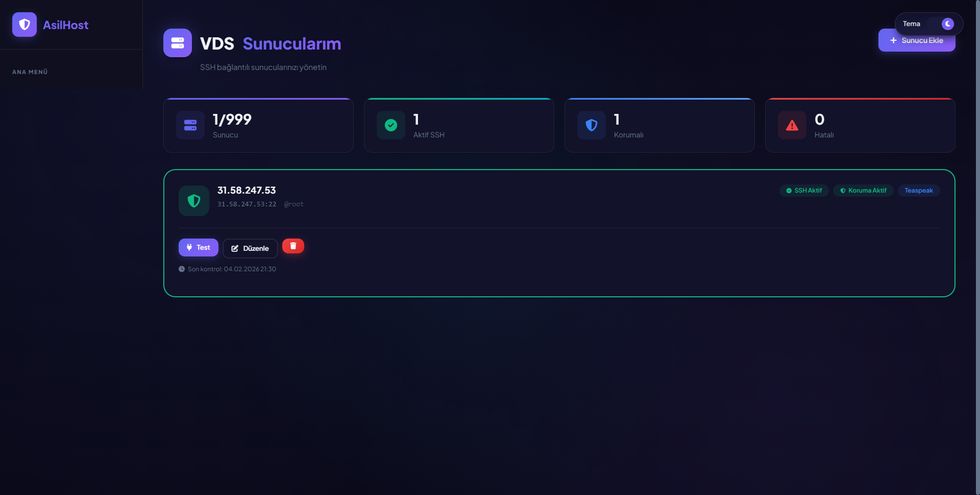Click the 31.58.247.53 server title
Viewport: 980px width, 495px height.
(x=247, y=190)
